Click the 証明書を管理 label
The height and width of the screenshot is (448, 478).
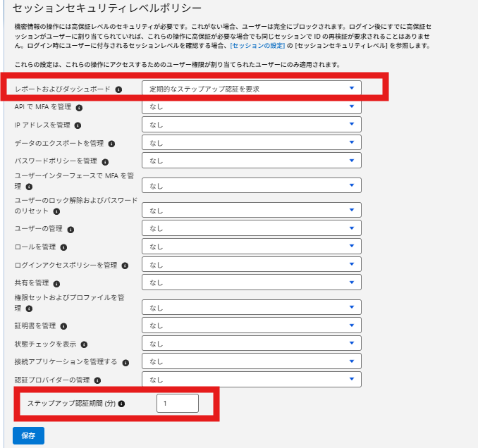pyautogui.click(x=35, y=326)
